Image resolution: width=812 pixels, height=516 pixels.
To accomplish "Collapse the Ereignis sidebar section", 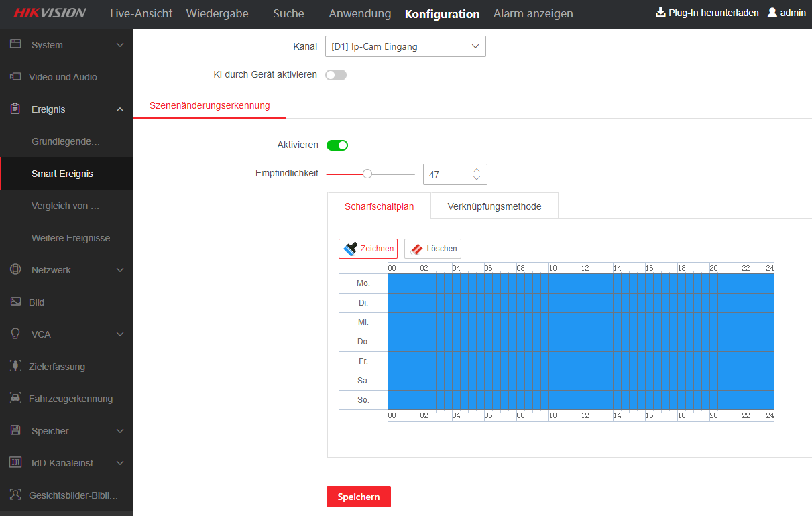I will [x=120, y=109].
